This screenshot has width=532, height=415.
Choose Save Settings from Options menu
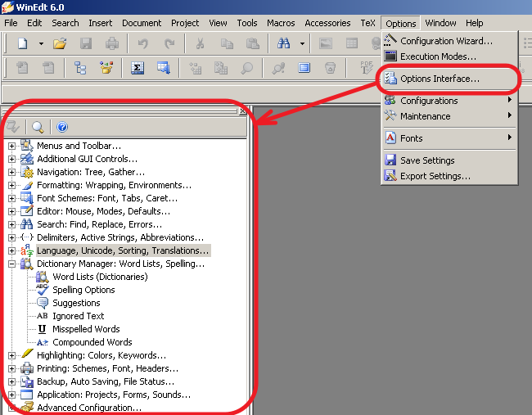tap(427, 160)
